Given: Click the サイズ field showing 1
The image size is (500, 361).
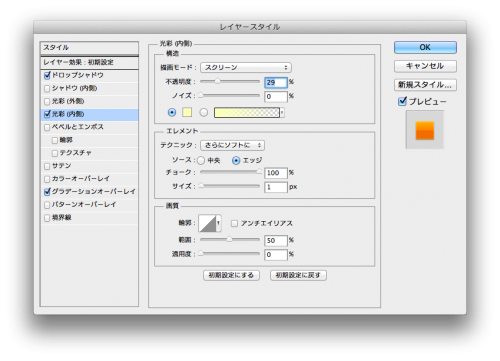Looking at the screenshot, I should click(276, 187).
